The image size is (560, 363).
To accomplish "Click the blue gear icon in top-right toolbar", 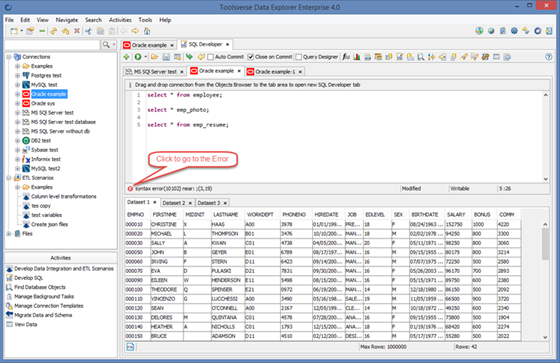I will (x=514, y=31).
